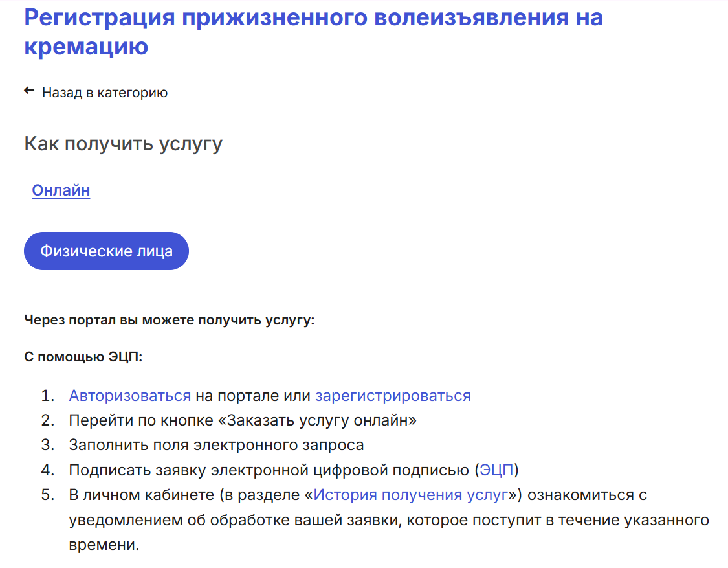
Task: Click step three "Заполнить поля электронного запроса"
Action: coord(216,445)
